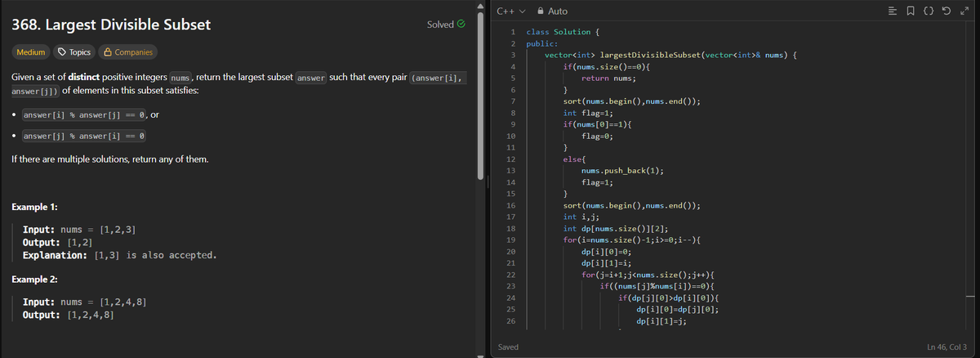Place cursor on public: line

coord(542,43)
